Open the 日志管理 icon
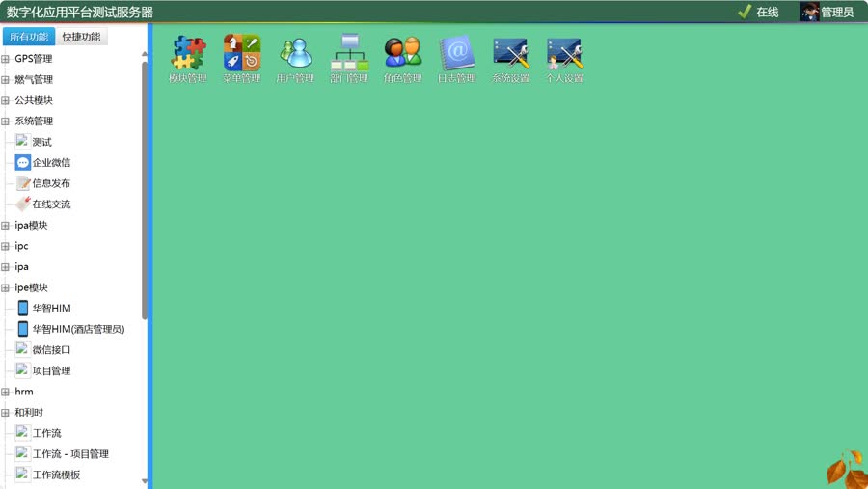Image resolution: width=868 pixels, height=489 pixels. [x=456, y=52]
